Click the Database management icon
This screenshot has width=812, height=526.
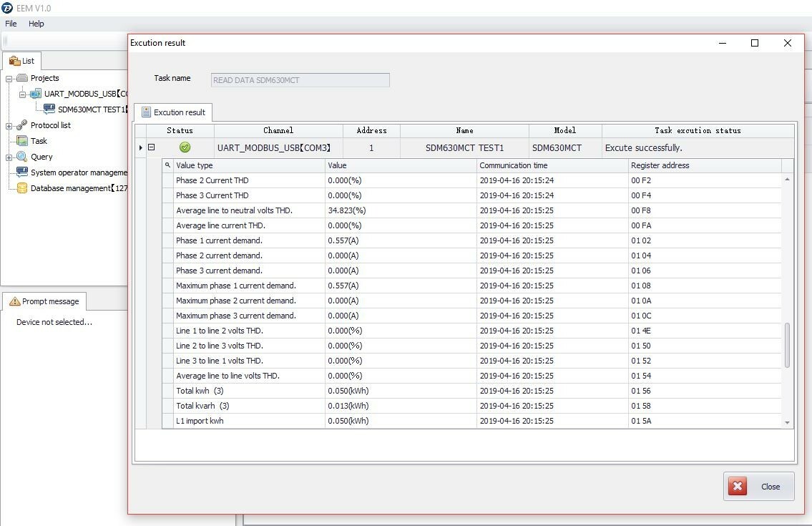(x=22, y=188)
